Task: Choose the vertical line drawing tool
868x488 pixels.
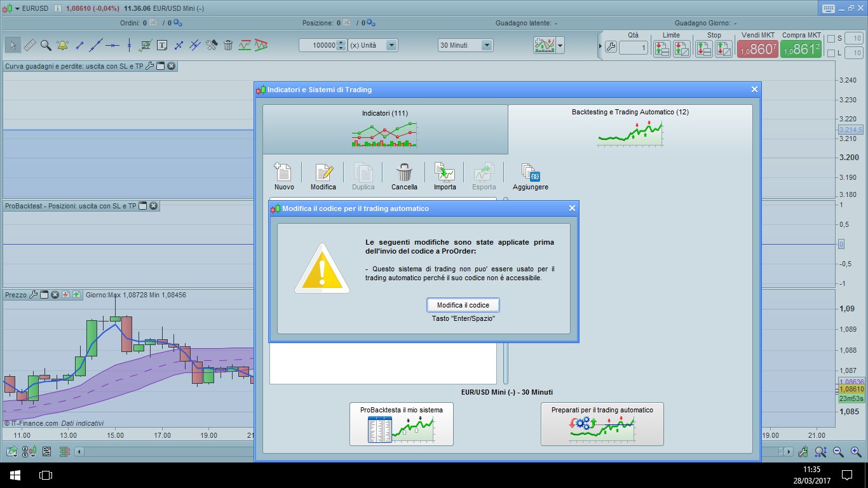Action: (129, 45)
